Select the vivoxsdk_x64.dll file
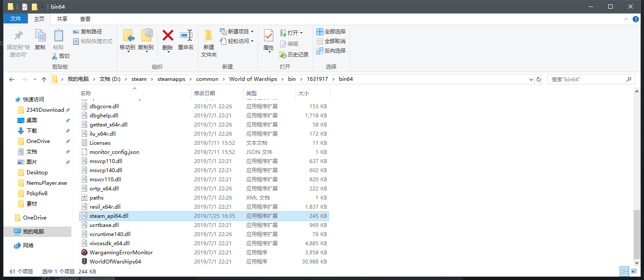This screenshot has height=280, width=644. click(204, 243)
